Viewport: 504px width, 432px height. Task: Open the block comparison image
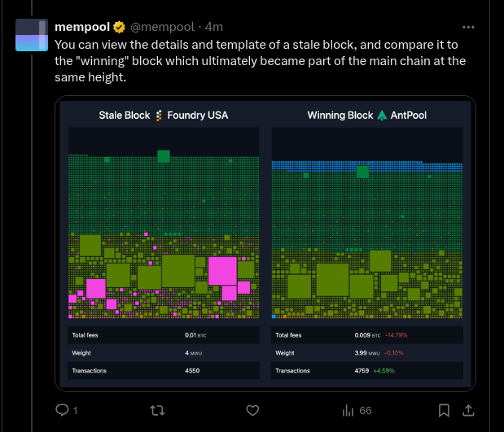click(265, 243)
